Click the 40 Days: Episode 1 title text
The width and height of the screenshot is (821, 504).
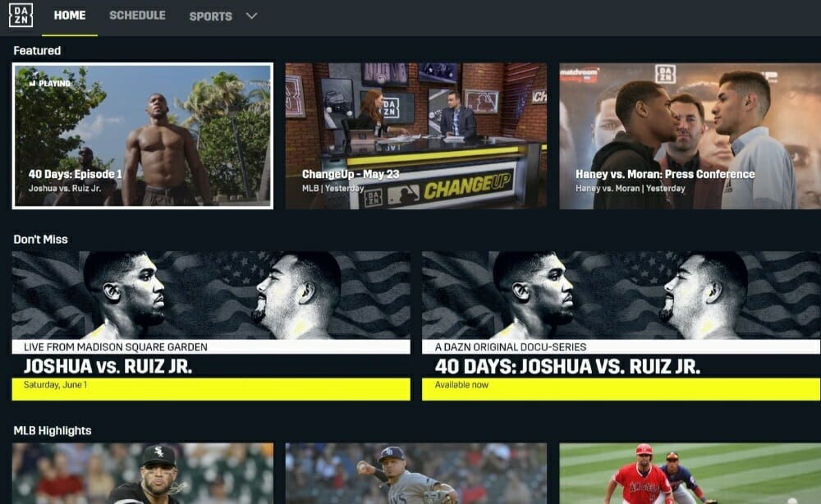(x=75, y=174)
